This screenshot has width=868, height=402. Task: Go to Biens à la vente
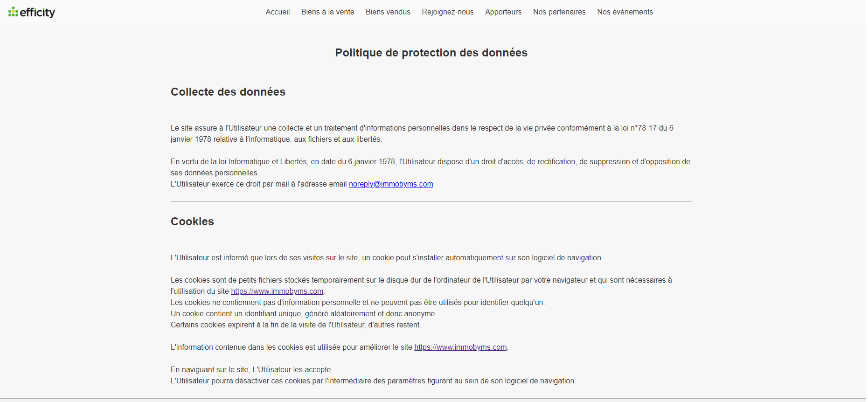(327, 12)
